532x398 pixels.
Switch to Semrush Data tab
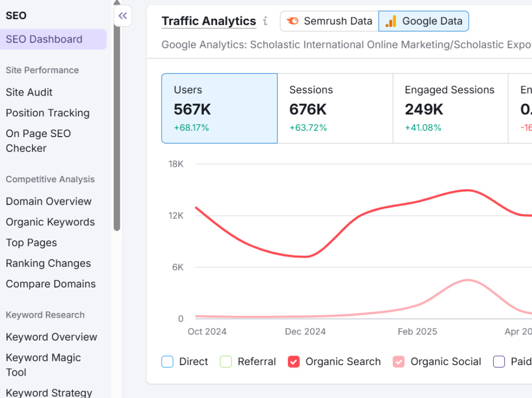[329, 21]
